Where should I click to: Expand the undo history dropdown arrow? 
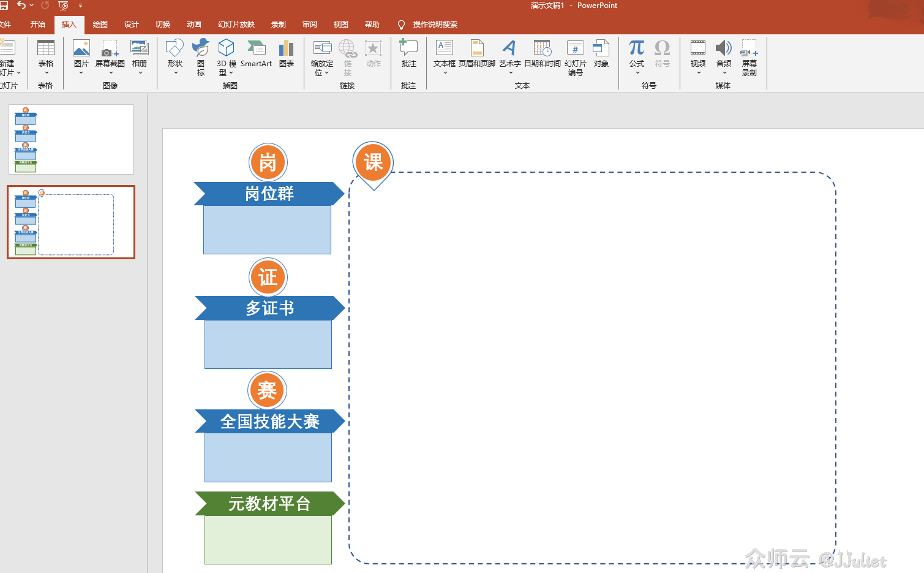point(31,6)
